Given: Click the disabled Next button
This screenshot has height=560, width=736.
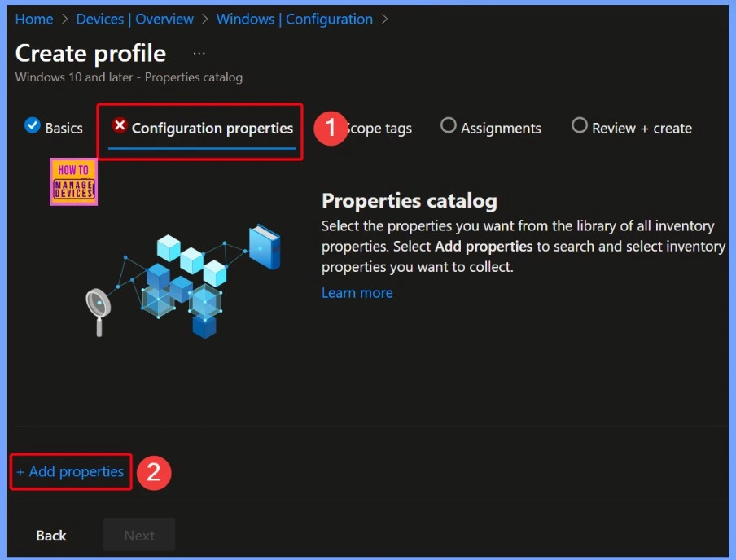Looking at the screenshot, I should click(x=139, y=535).
